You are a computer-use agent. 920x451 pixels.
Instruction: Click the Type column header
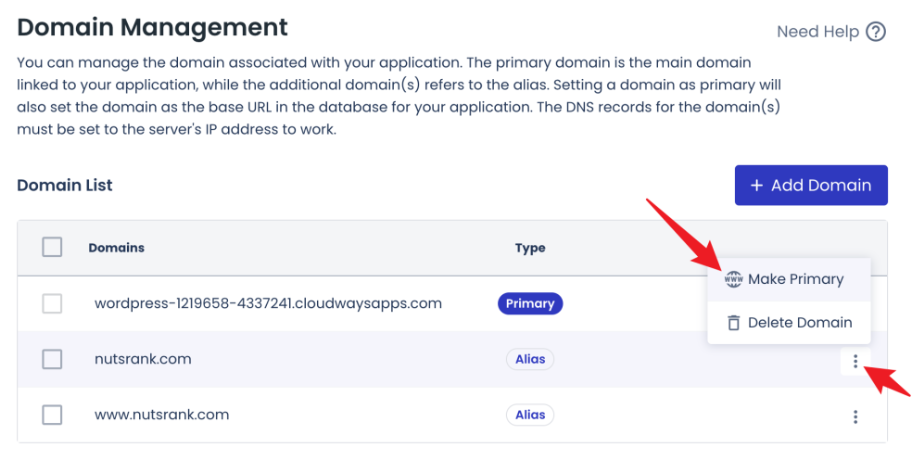pos(530,248)
